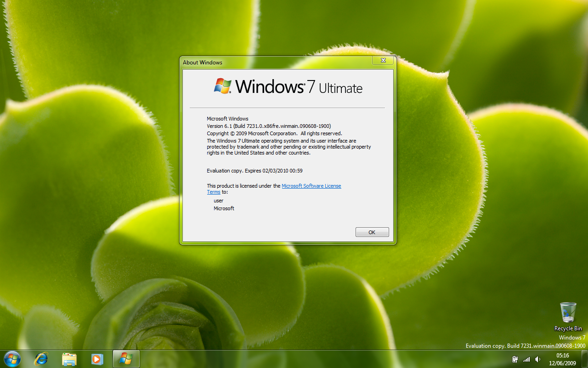This screenshot has width=588, height=368.
Task: Click the power plug battery tray icon
Action: [x=515, y=359]
